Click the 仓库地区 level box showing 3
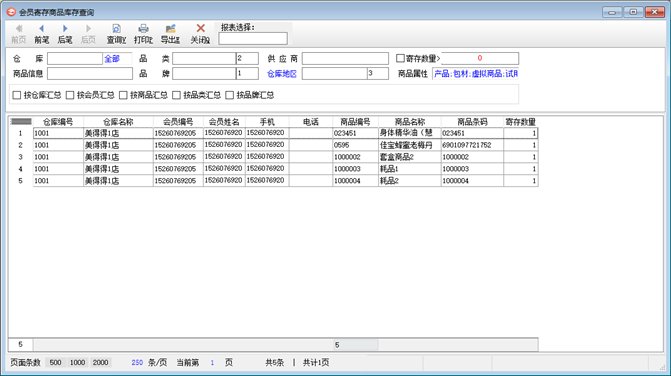The height and width of the screenshot is (376, 671). point(378,74)
